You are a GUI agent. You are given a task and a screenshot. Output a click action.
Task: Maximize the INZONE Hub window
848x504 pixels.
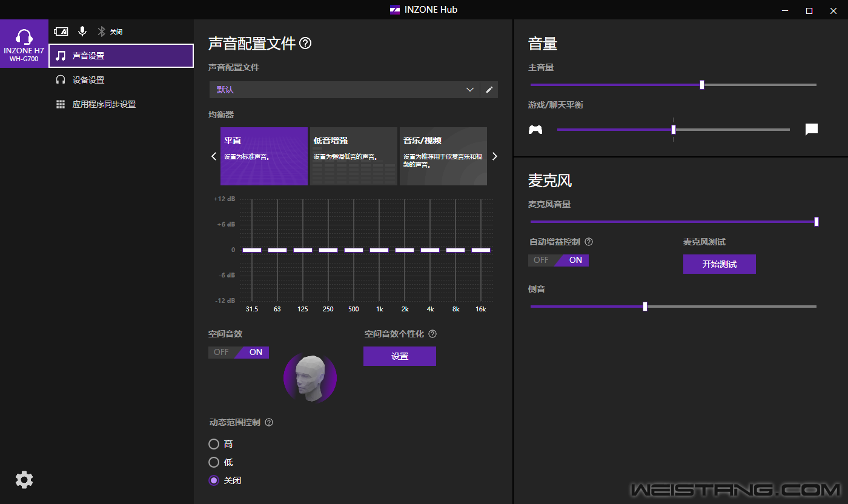(x=809, y=10)
